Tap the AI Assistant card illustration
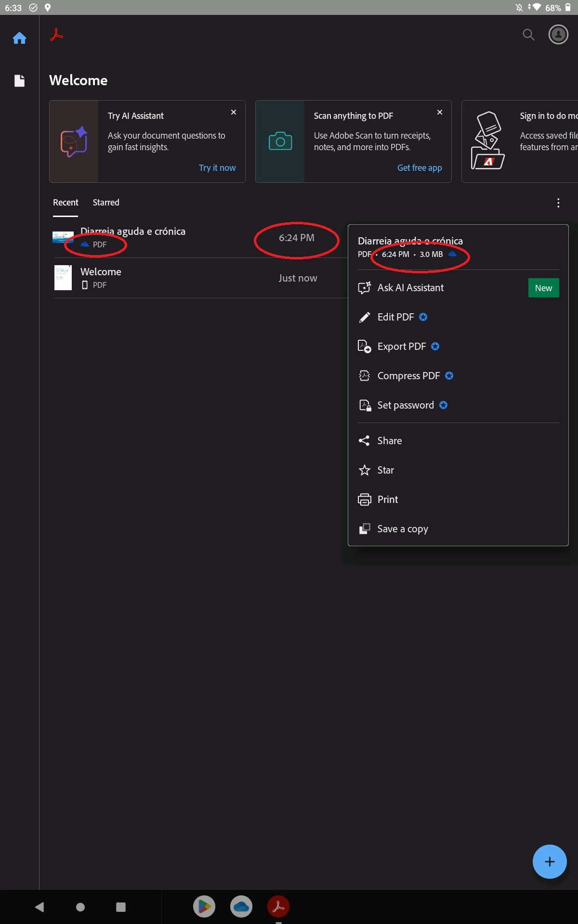The image size is (578, 924). click(74, 141)
